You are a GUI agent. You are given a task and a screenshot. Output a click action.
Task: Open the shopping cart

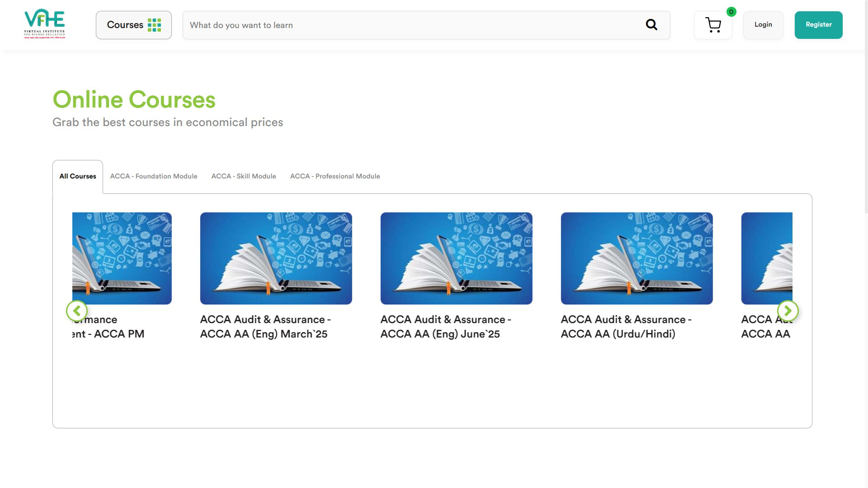click(x=713, y=25)
